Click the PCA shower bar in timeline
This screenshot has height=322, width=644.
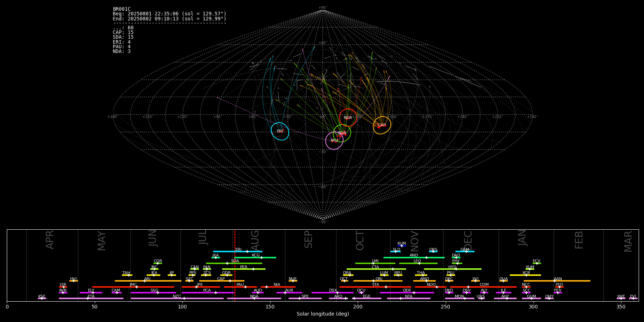pyautogui.click(x=208, y=292)
